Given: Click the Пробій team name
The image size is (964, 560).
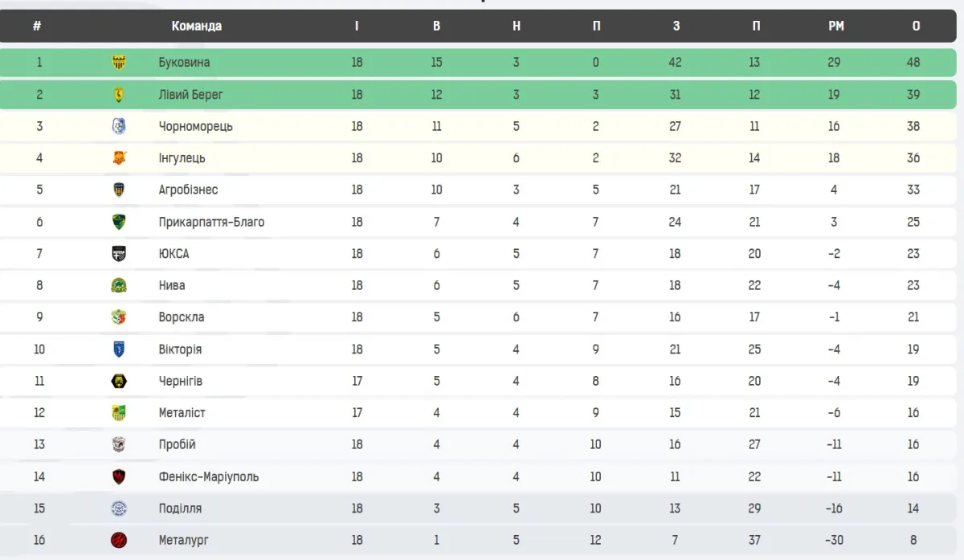Looking at the screenshot, I should pyautogui.click(x=178, y=444).
